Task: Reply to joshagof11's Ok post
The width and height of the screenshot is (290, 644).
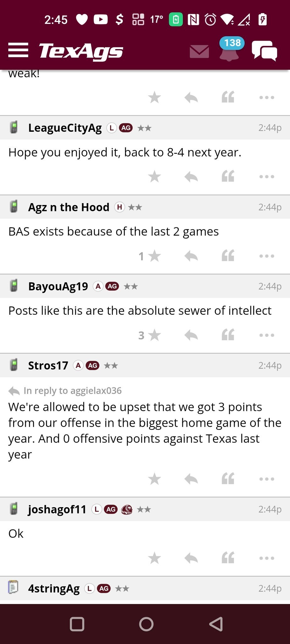Action: 191,558
